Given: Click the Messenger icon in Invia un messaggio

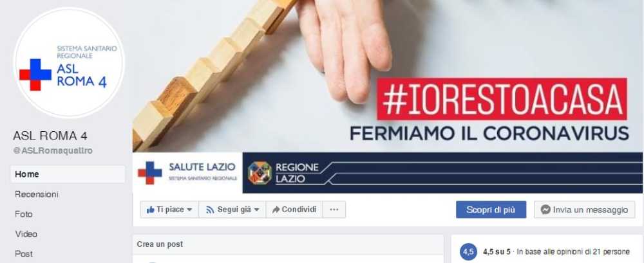Looking at the screenshot, I should [545, 210].
